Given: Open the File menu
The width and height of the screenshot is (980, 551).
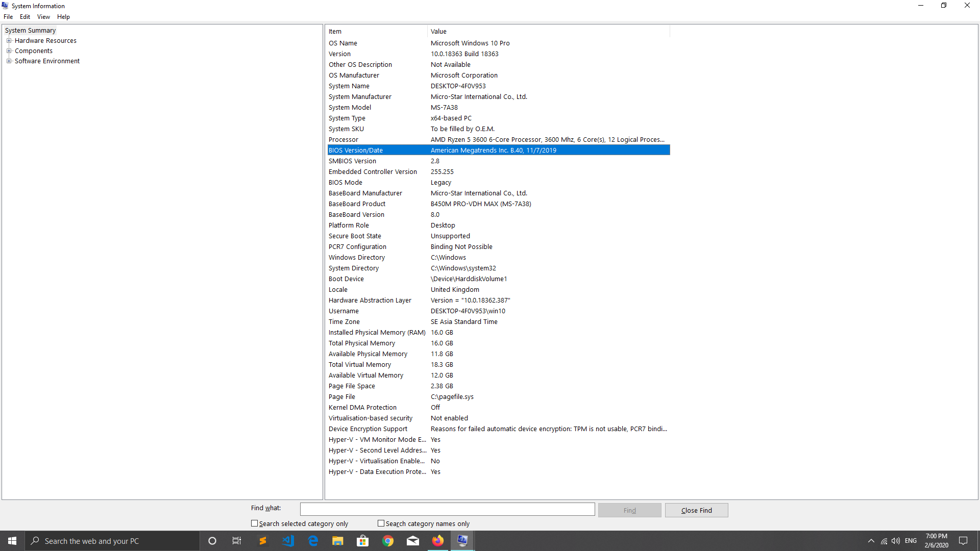Looking at the screenshot, I should pyautogui.click(x=8, y=17).
